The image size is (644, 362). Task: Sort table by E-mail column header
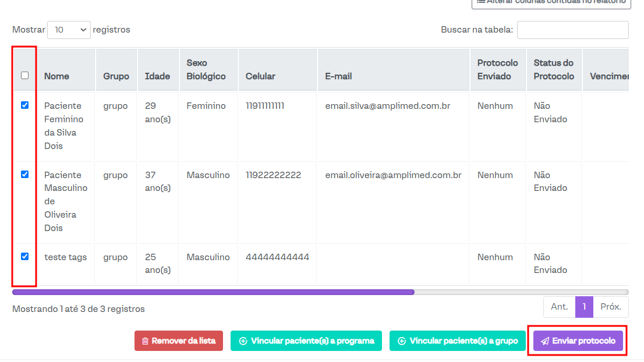[x=338, y=76]
